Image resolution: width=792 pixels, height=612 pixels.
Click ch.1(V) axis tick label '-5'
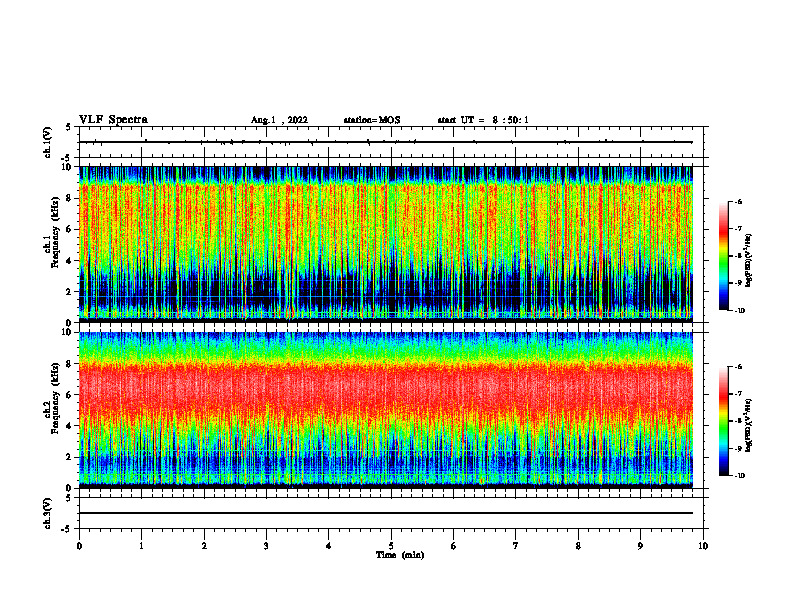67,158
